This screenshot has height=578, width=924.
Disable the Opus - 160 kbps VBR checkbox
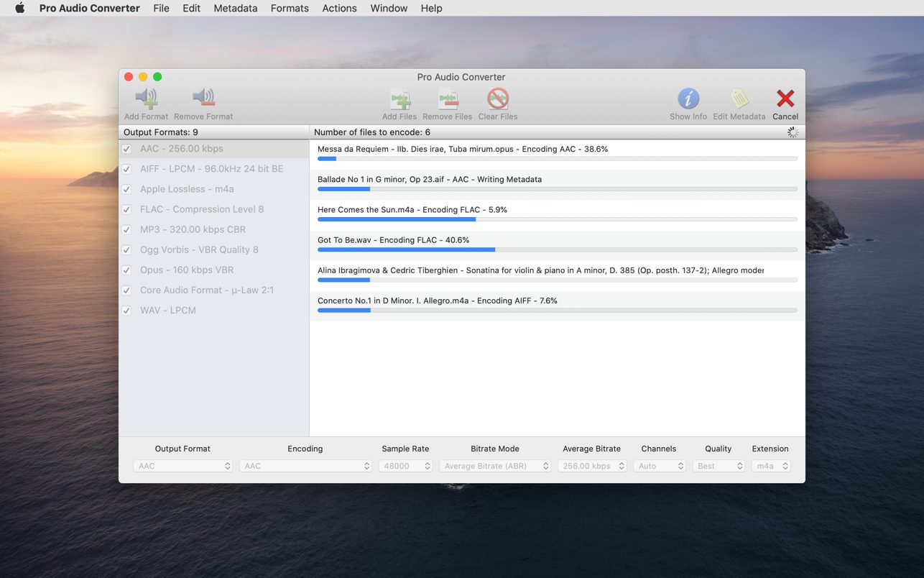coord(126,270)
